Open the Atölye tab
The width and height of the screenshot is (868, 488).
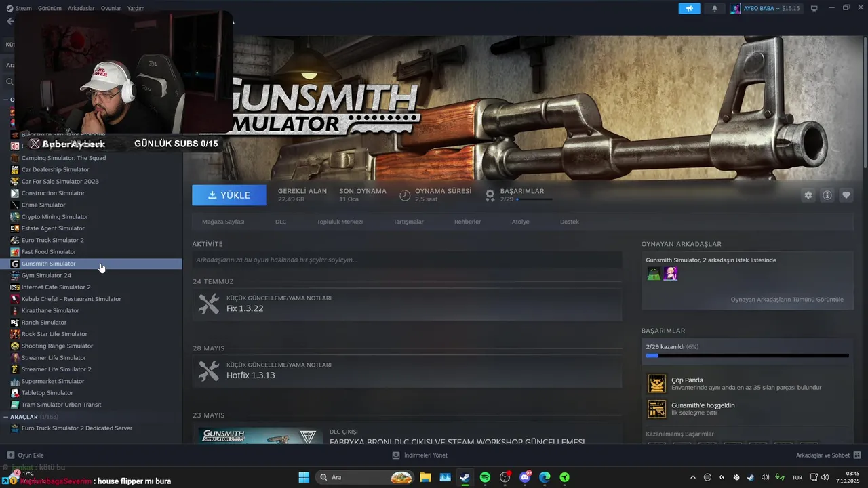520,222
